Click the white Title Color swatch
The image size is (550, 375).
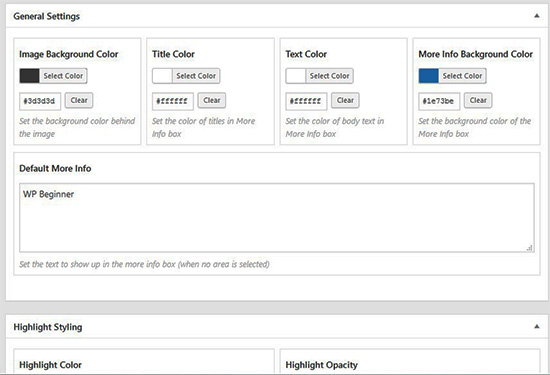point(162,76)
